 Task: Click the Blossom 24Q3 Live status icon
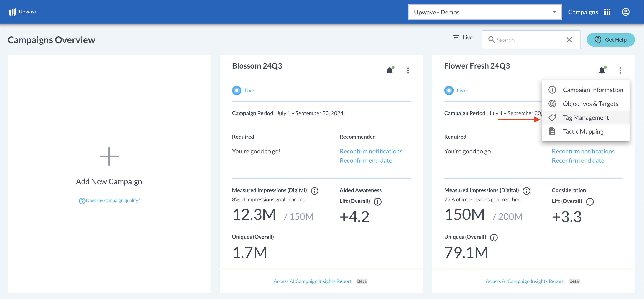coord(237,90)
